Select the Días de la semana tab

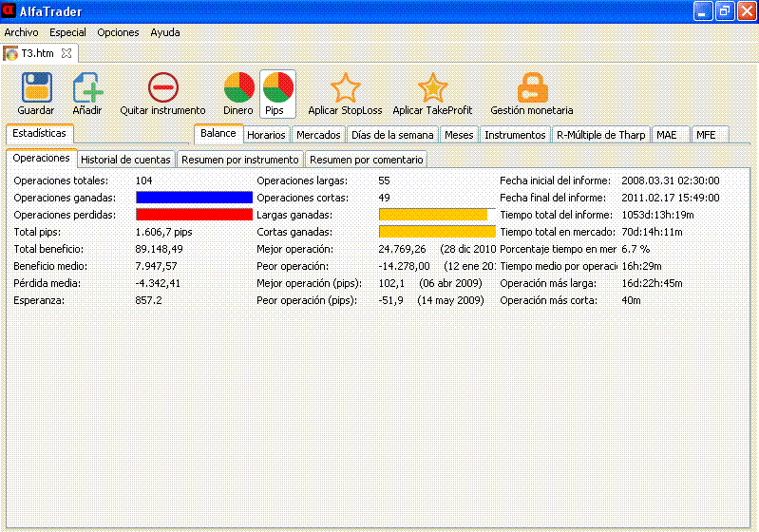392,135
